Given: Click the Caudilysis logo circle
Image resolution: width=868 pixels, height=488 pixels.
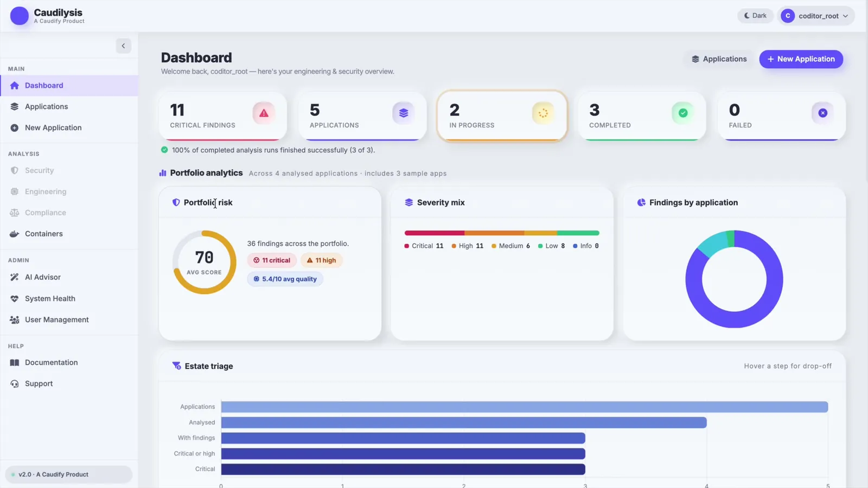Looking at the screenshot, I should (20, 16).
